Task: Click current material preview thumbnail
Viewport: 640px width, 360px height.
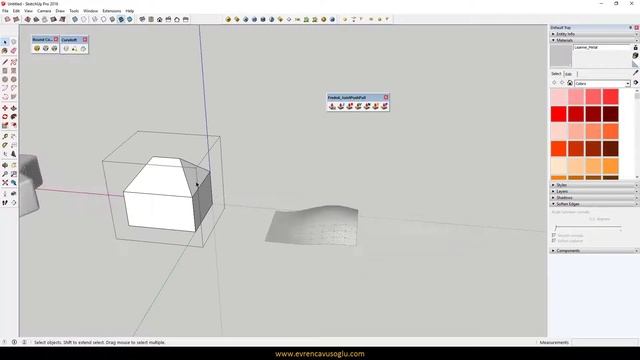Action: click(x=561, y=56)
